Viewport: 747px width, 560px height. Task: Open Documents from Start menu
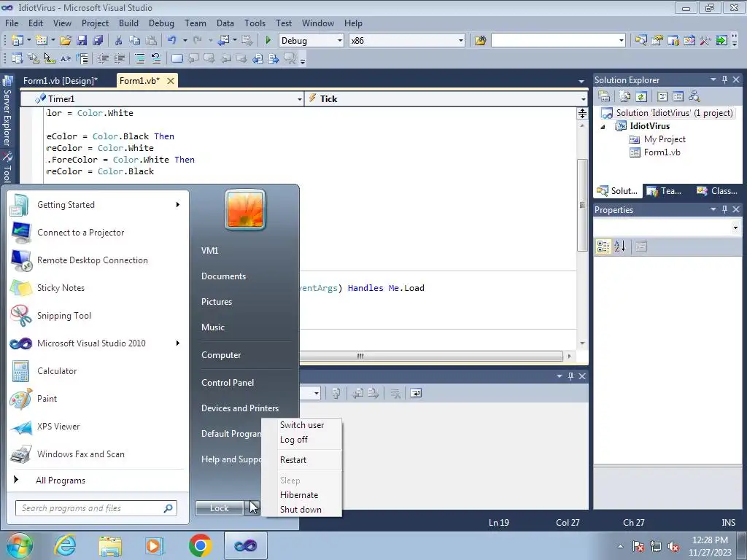[223, 276]
